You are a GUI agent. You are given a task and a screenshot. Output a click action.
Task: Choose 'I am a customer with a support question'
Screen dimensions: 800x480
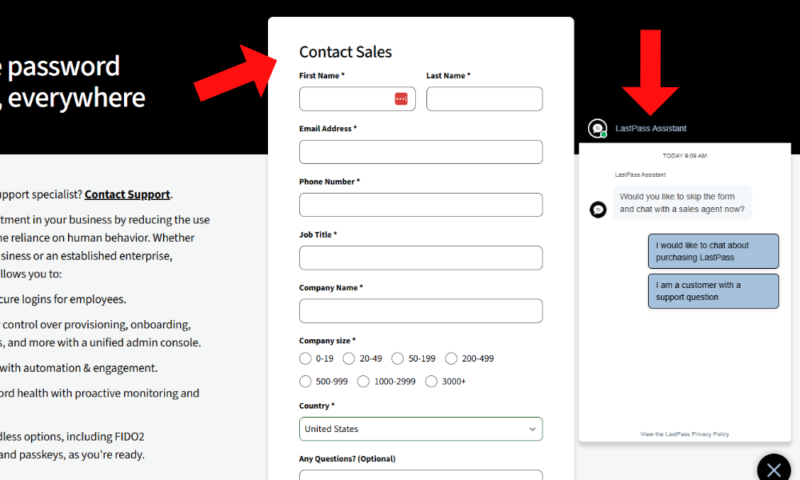tap(713, 291)
